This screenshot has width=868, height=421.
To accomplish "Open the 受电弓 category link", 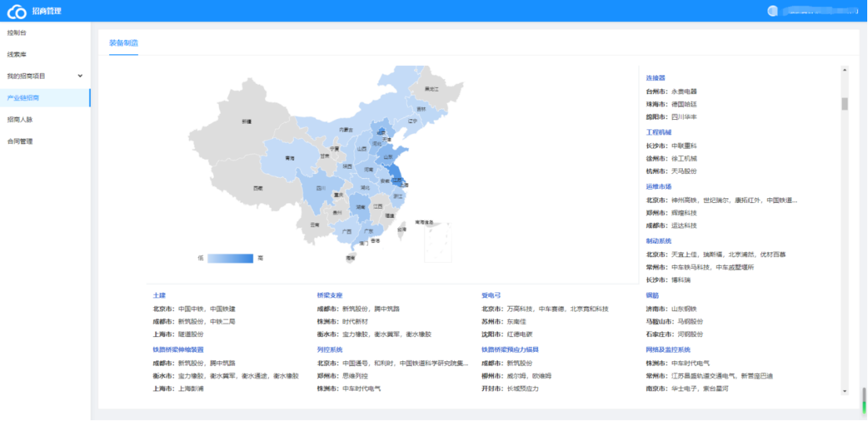I will (491, 296).
